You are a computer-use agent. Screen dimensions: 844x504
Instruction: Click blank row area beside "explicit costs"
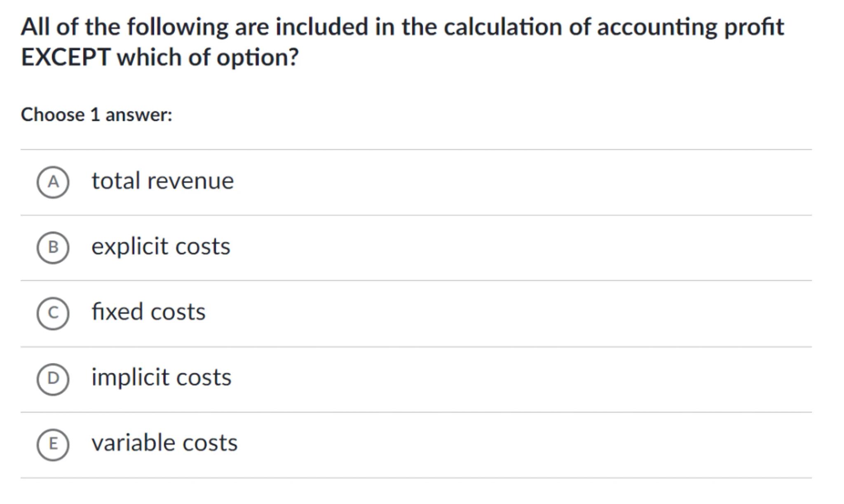click(x=495, y=247)
